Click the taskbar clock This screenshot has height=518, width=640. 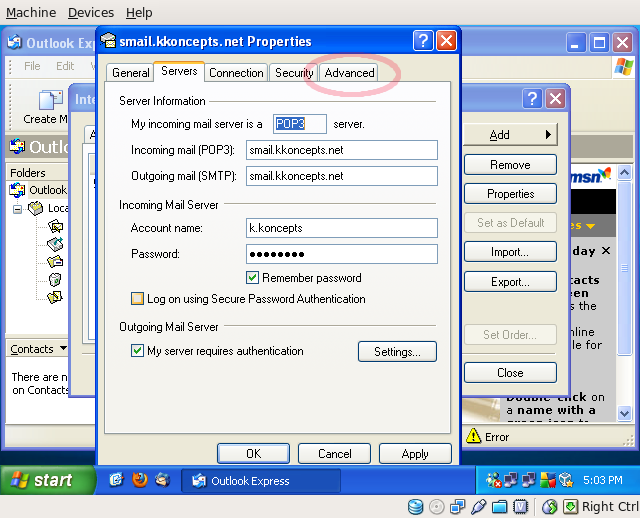click(602, 480)
